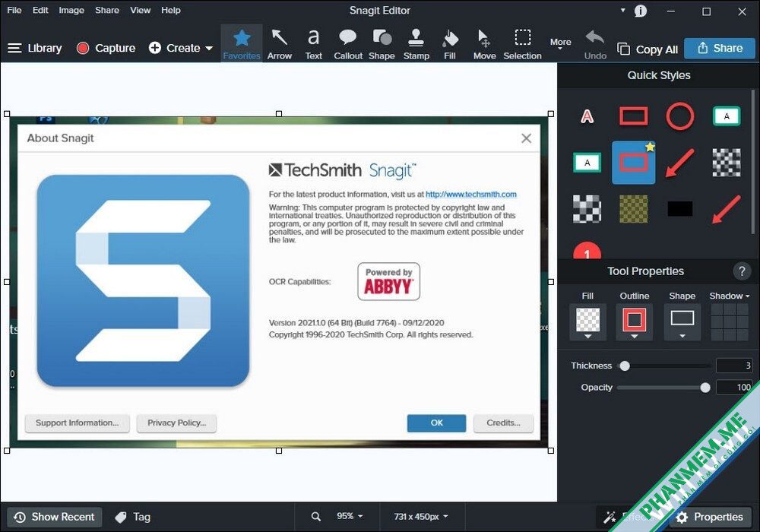Screen dimensions: 760x532
Task: Open the techsmith.com link
Action: tap(471, 195)
